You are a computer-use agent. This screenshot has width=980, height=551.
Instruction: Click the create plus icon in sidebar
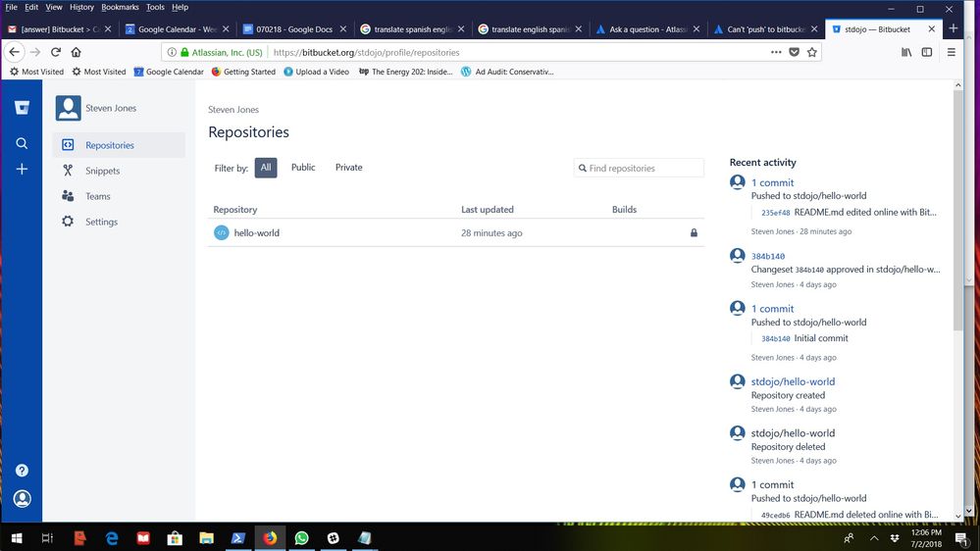(x=22, y=170)
